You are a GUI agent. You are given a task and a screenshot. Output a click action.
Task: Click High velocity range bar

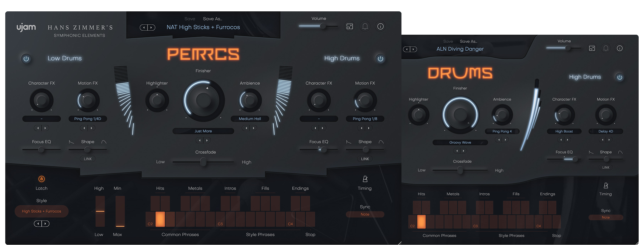click(x=100, y=211)
